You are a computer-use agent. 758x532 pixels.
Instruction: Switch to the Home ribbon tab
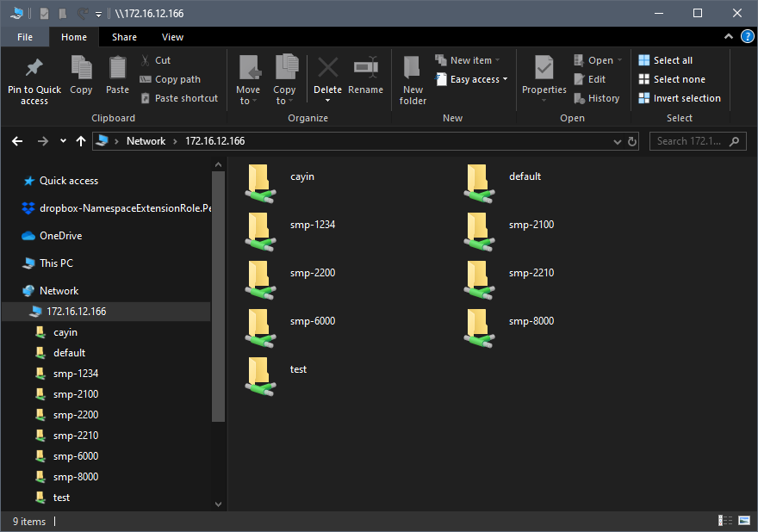click(74, 37)
